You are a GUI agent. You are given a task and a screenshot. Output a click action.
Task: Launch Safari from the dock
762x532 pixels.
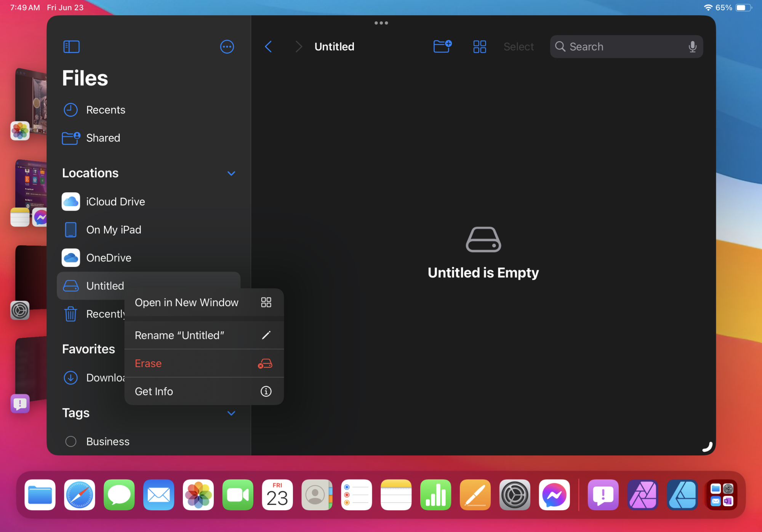79,495
